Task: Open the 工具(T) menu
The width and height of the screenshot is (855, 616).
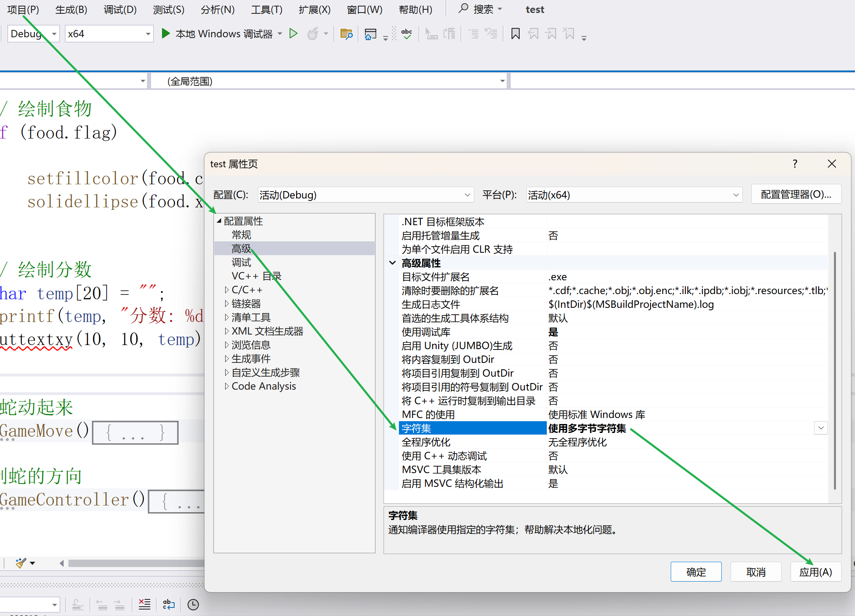Action: [267, 9]
